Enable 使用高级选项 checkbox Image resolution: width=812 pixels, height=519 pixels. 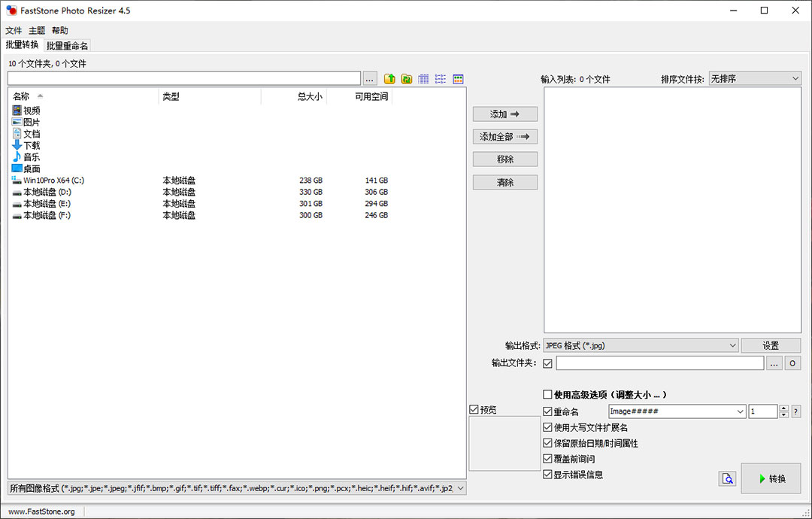(547, 395)
